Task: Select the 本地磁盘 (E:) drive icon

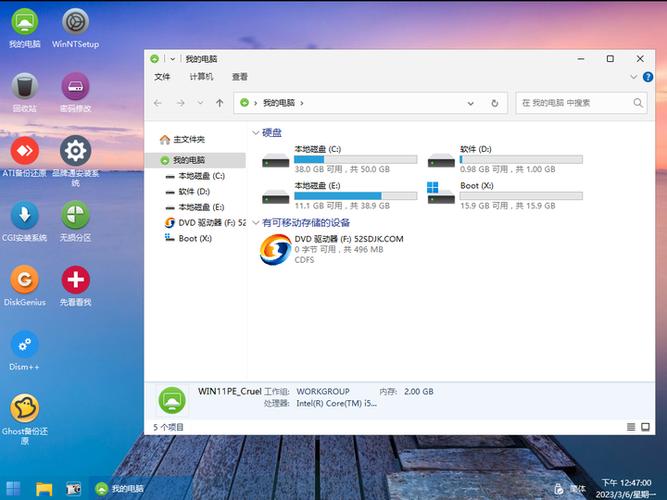Action: point(275,197)
